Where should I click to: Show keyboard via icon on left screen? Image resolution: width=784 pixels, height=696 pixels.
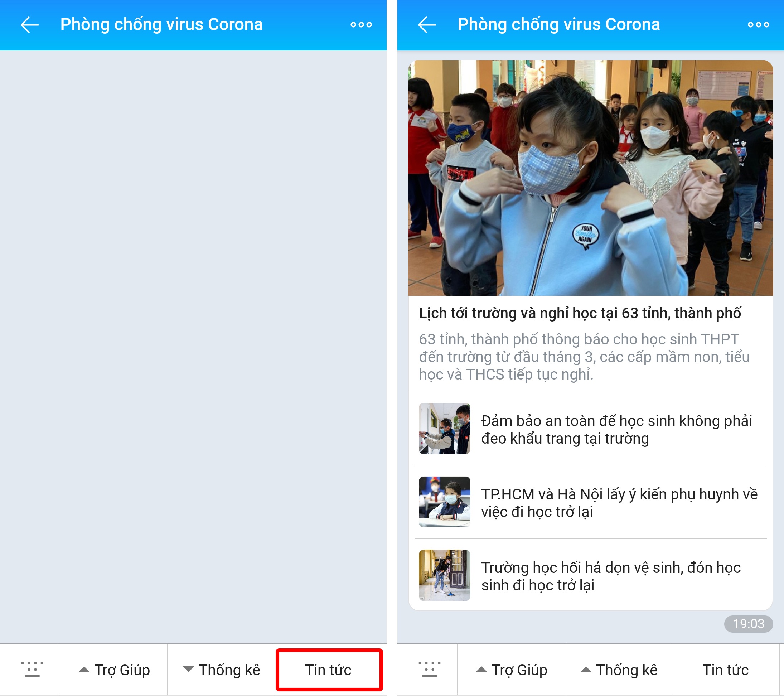click(x=32, y=670)
